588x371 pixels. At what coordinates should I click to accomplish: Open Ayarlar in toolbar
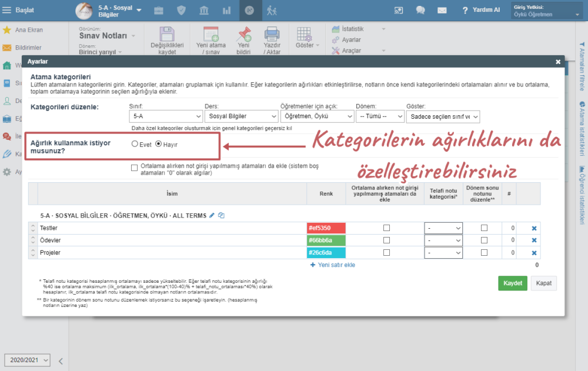click(346, 40)
